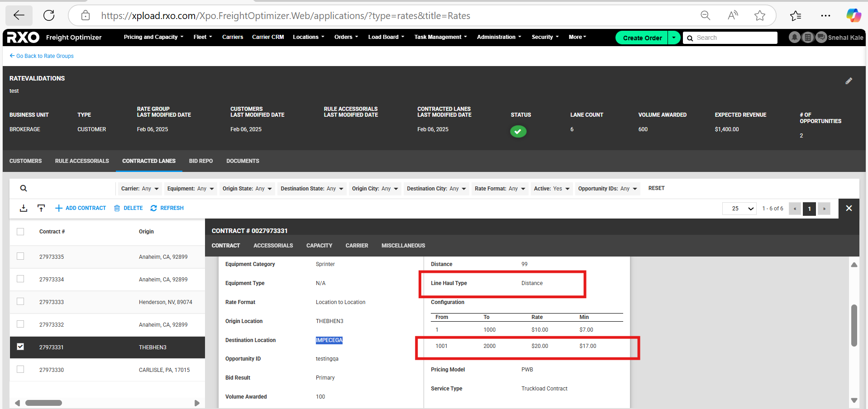Open the Rate Format filter dropdown
The image size is (868, 409).
[x=500, y=189]
